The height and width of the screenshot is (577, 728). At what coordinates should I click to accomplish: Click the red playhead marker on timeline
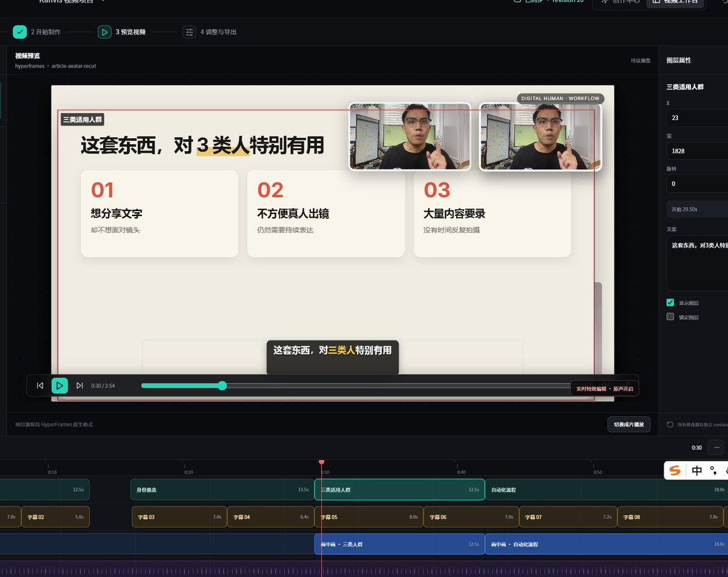(321, 462)
